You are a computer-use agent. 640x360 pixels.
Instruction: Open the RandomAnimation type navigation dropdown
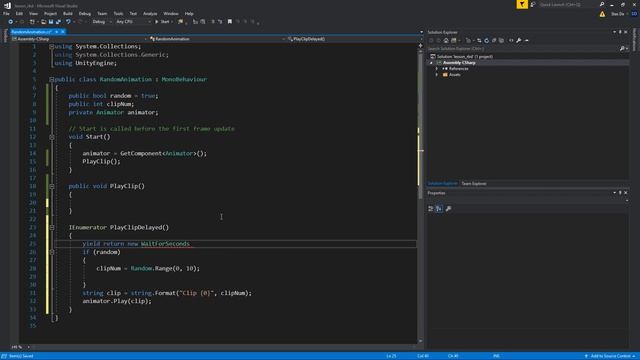coord(217,39)
